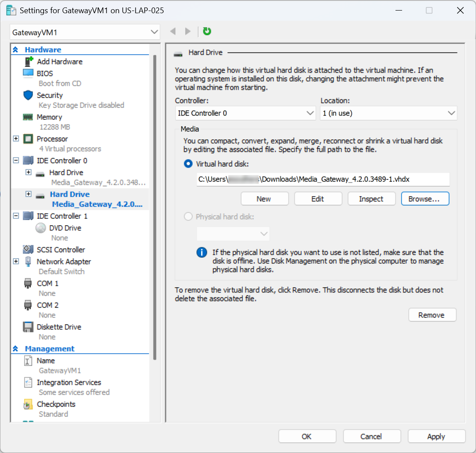
Task: Select the Diskette Drive floppy icon
Action: coord(28,327)
